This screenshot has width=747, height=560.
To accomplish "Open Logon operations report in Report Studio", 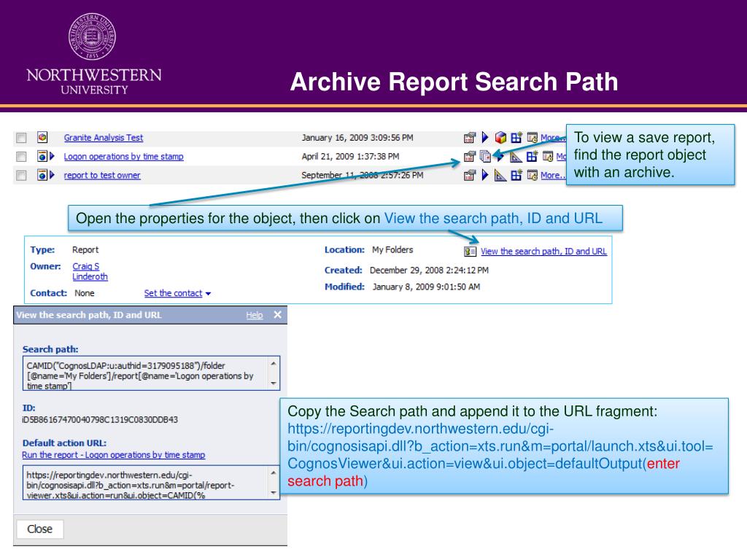I will pos(516,156).
